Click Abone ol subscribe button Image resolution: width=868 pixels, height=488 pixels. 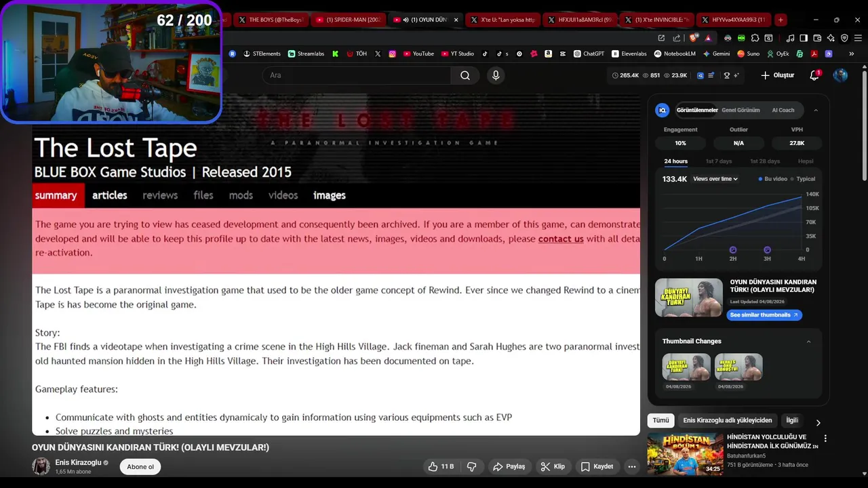point(140,466)
